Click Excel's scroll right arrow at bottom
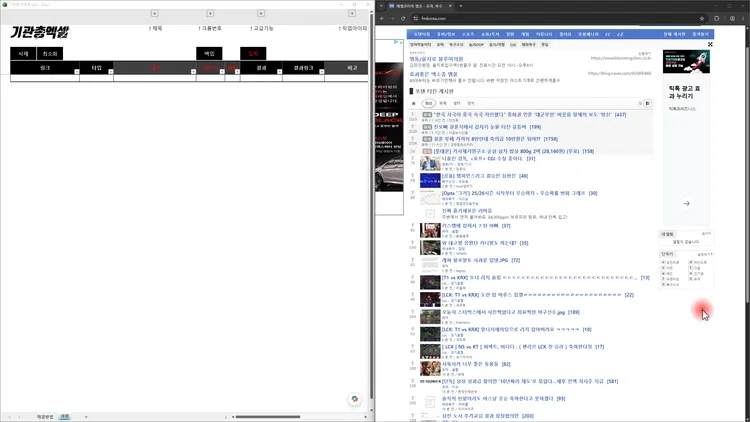The image size is (750, 422). pos(365,417)
